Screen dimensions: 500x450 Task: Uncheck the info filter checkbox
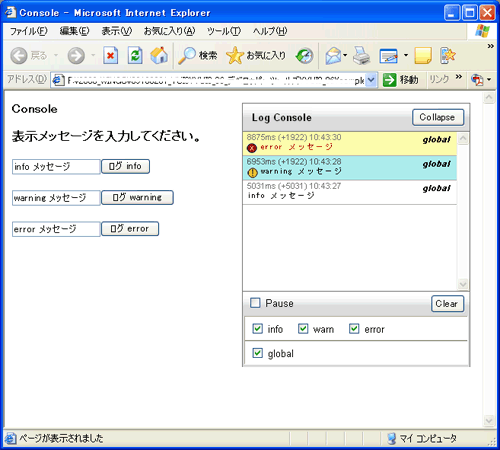tap(257, 329)
